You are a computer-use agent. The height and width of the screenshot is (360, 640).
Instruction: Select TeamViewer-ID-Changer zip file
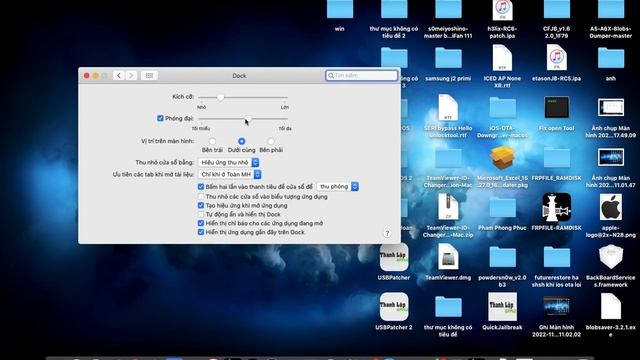point(448,207)
